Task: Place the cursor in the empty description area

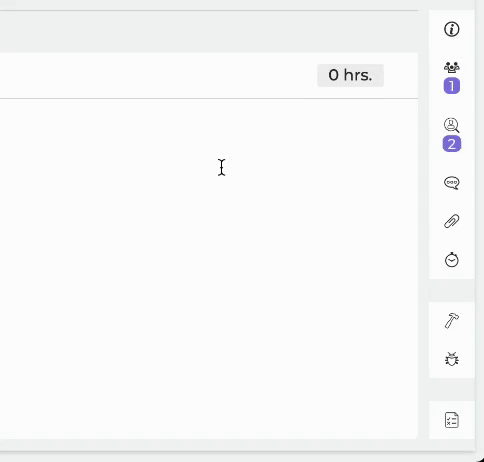Action: click(209, 268)
